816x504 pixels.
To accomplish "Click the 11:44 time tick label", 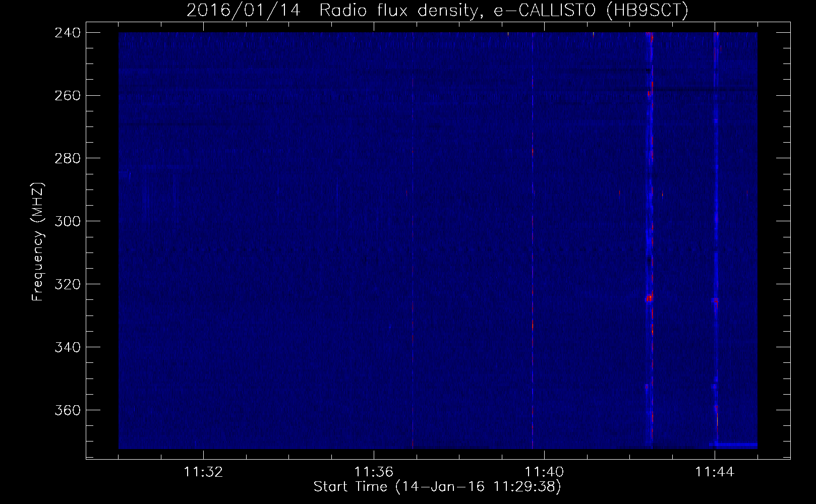I will coord(715,472).
